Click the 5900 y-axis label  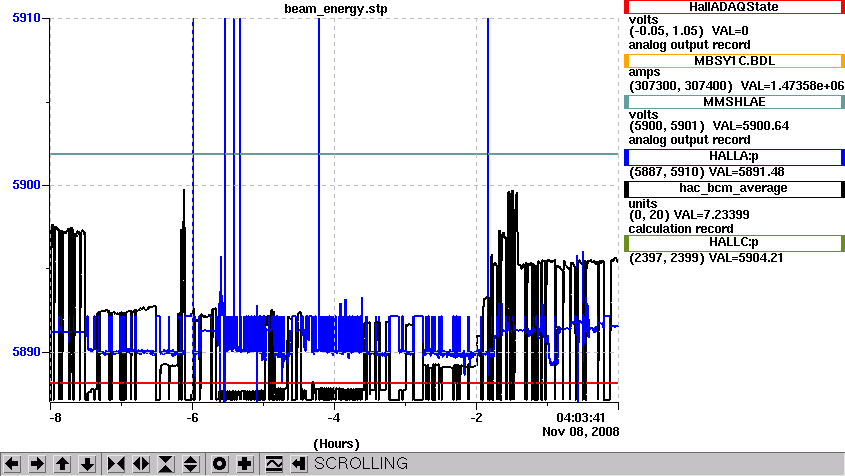[x=26, y=185]
